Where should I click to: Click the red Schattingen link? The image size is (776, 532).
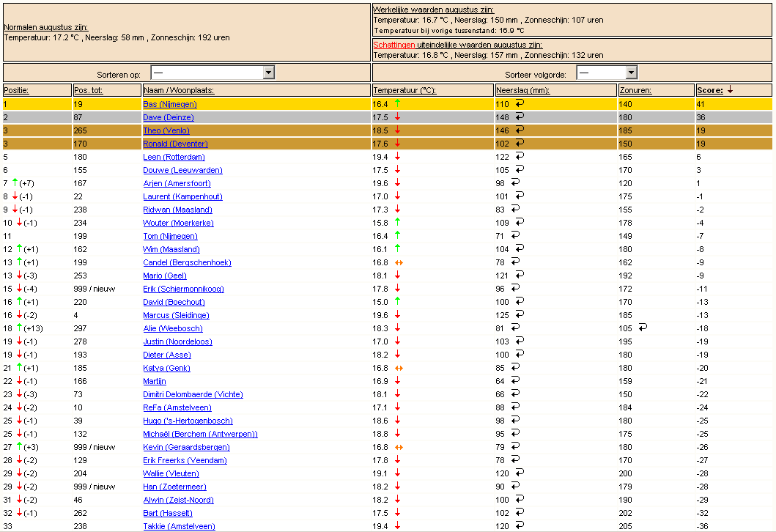point(394,45)
